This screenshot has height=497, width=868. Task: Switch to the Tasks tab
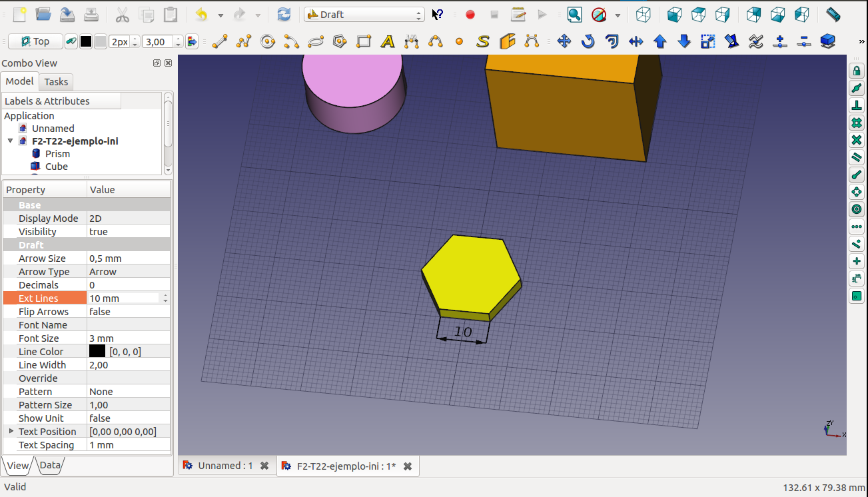(56, 82)
